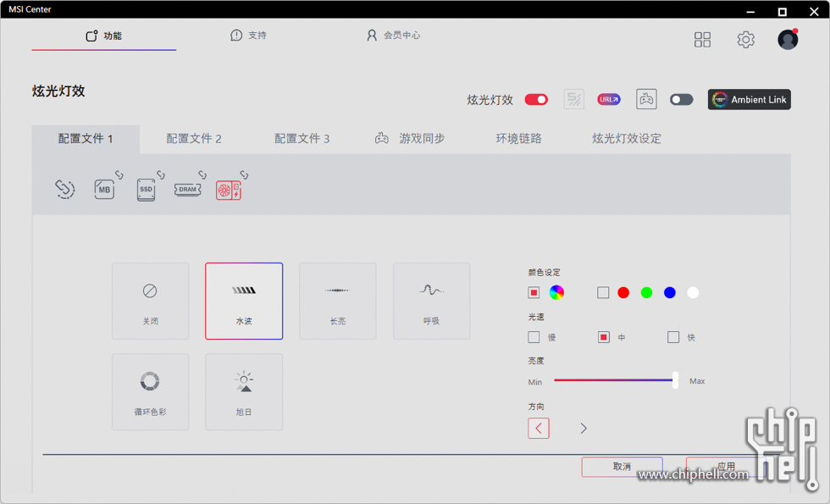Turn off the 炫光灯效 red toggle

[x=536, y=99]
